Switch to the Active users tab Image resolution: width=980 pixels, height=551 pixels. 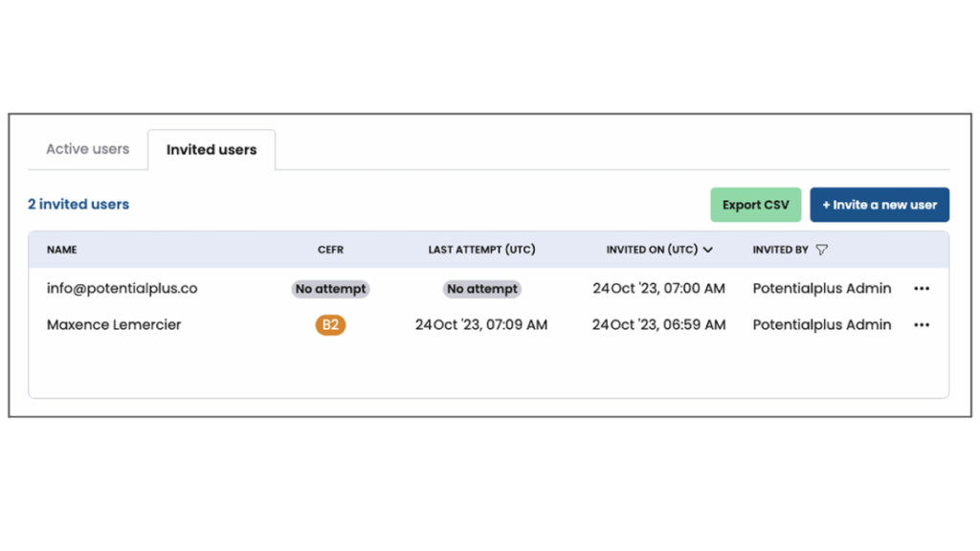pos(88,149)
